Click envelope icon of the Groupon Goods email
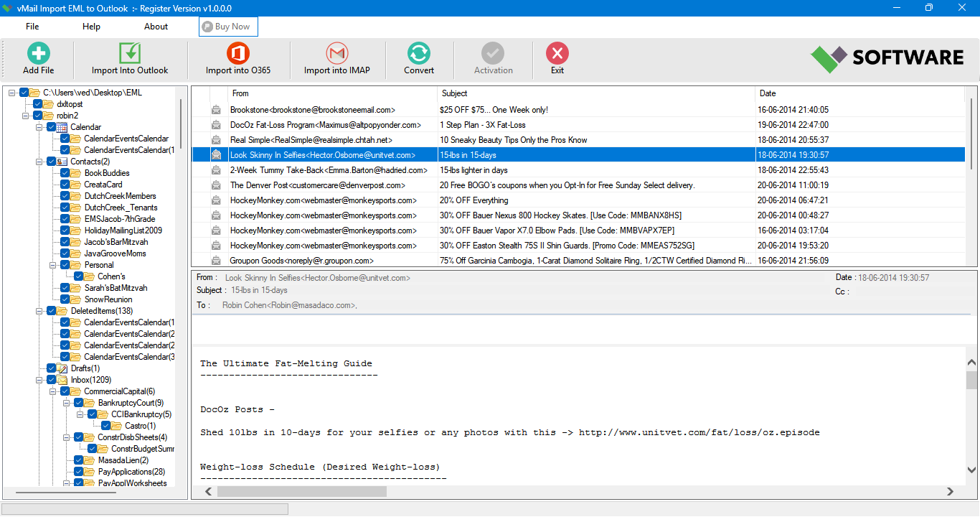Viewport: 980px width, 517px height. (x=216, y=261)
